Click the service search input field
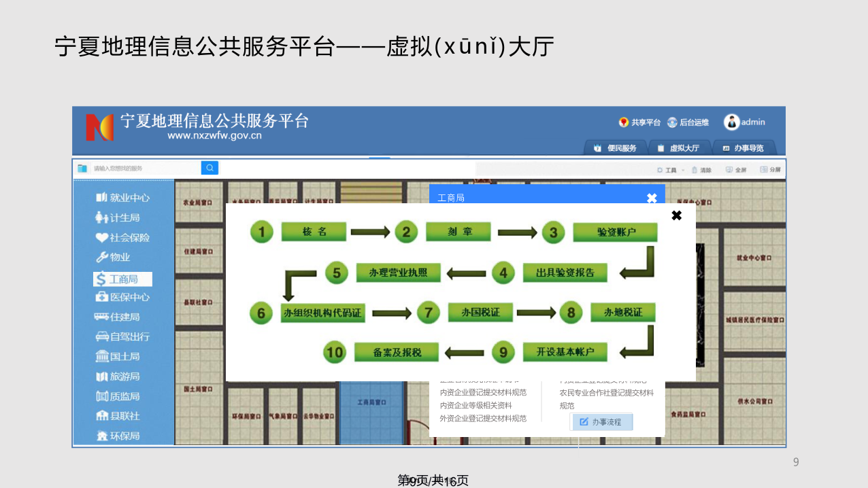 144,169
